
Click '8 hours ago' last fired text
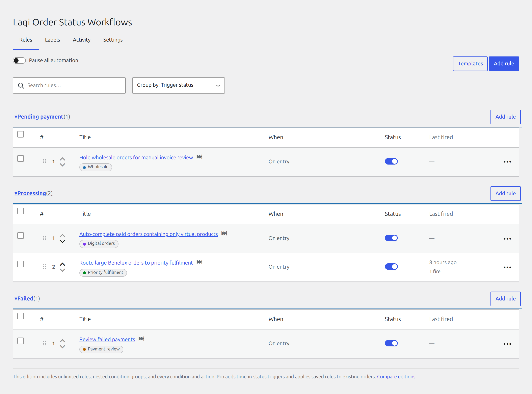(443, 262)
